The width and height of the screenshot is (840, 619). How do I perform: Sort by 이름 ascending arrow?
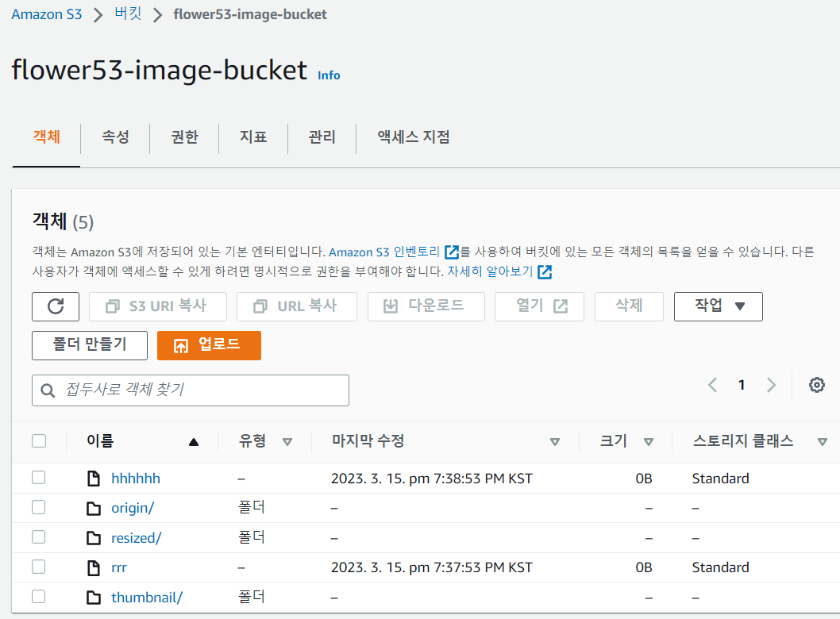click(x=194, y=442)
